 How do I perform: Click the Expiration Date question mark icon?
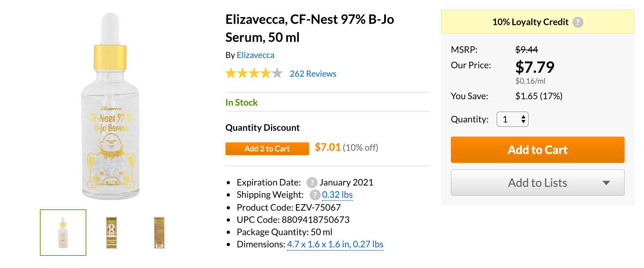coord(312,183)
